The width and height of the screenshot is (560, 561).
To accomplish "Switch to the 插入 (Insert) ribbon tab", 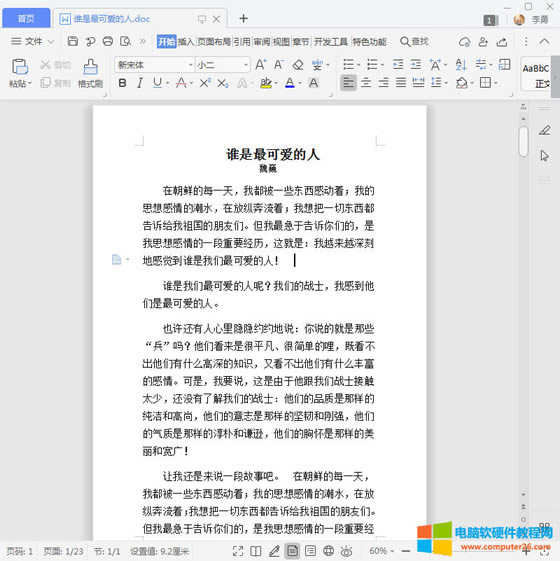I will coord(186,42).
